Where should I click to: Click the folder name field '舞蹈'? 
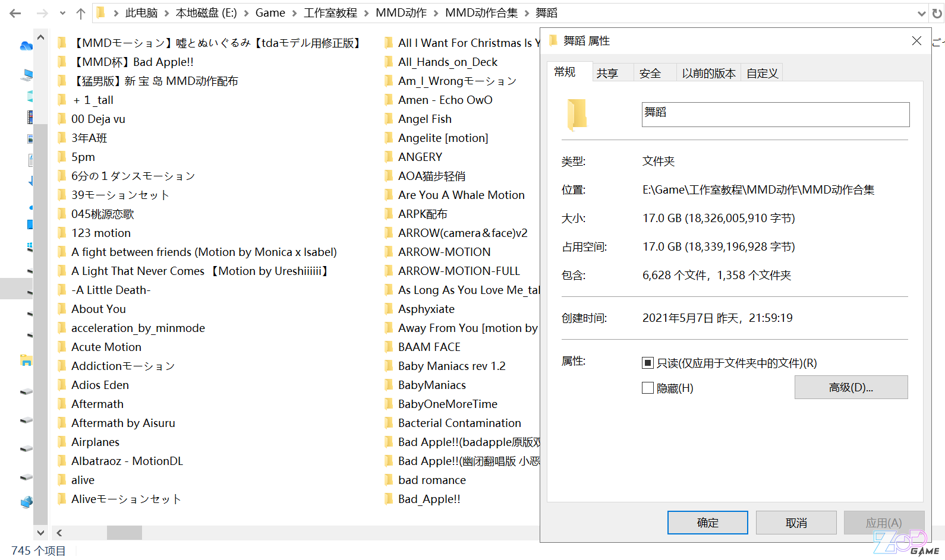(776, 115)
